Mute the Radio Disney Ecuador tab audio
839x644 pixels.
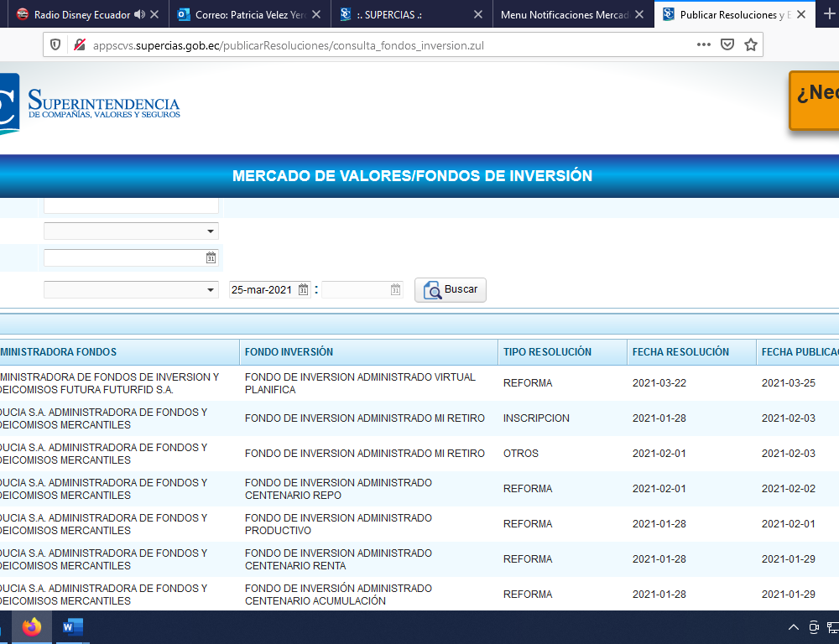point(139,14)
